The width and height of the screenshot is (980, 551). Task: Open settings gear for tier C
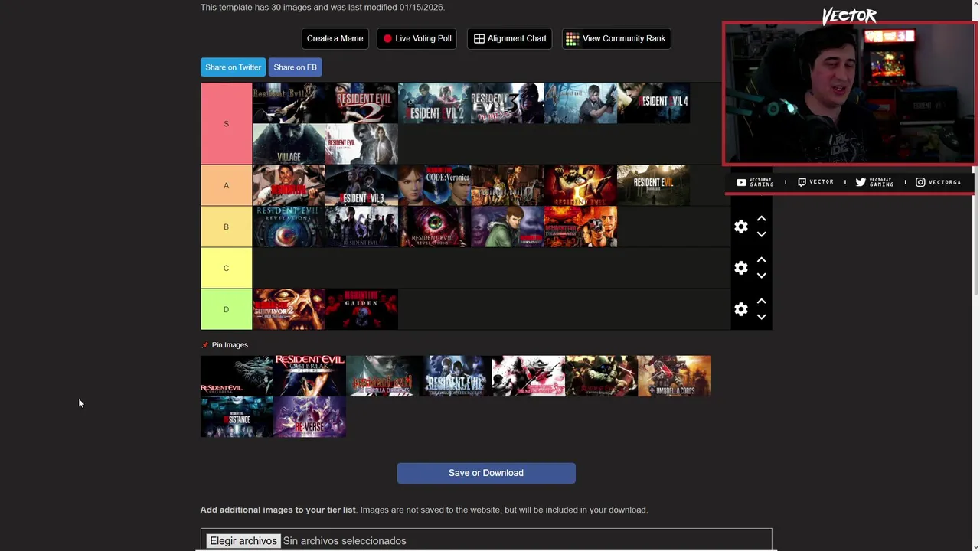click(740, 268)
